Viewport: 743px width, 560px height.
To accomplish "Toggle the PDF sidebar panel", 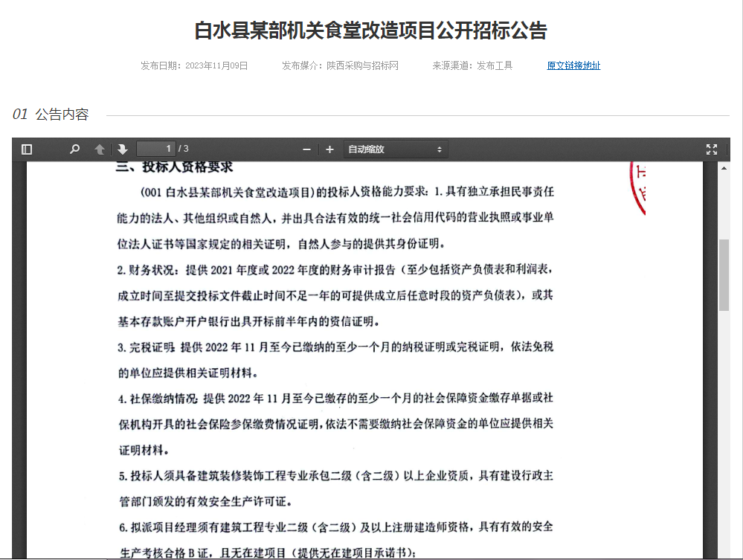I will pos(27,149).
